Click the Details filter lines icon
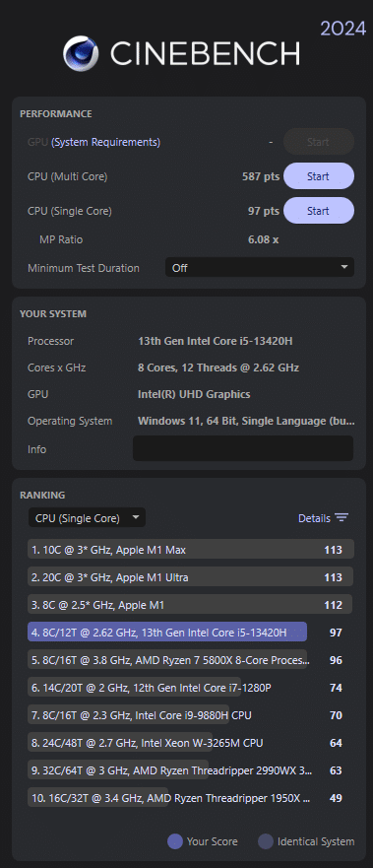 pos(342,518)
